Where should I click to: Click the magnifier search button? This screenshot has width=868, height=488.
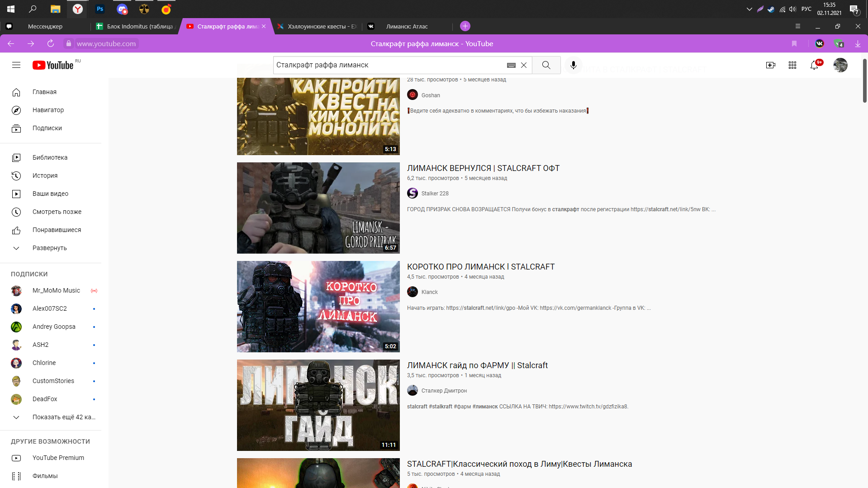coord(546,65)
